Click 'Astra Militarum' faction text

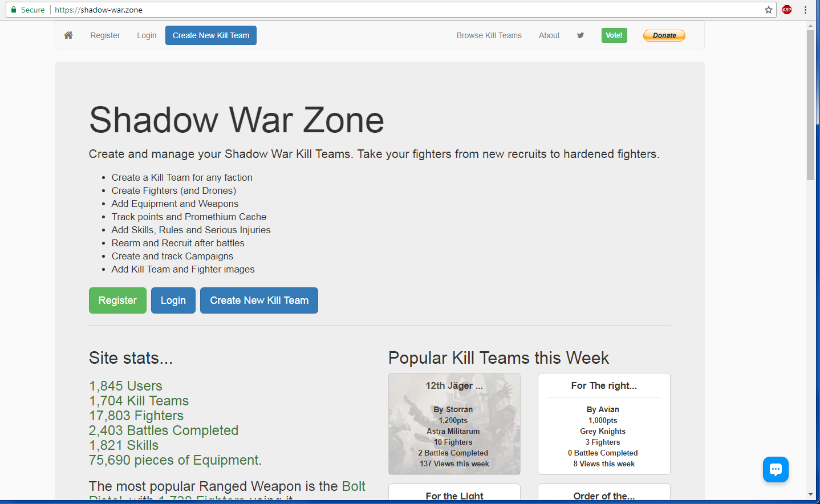coord(453,431)
